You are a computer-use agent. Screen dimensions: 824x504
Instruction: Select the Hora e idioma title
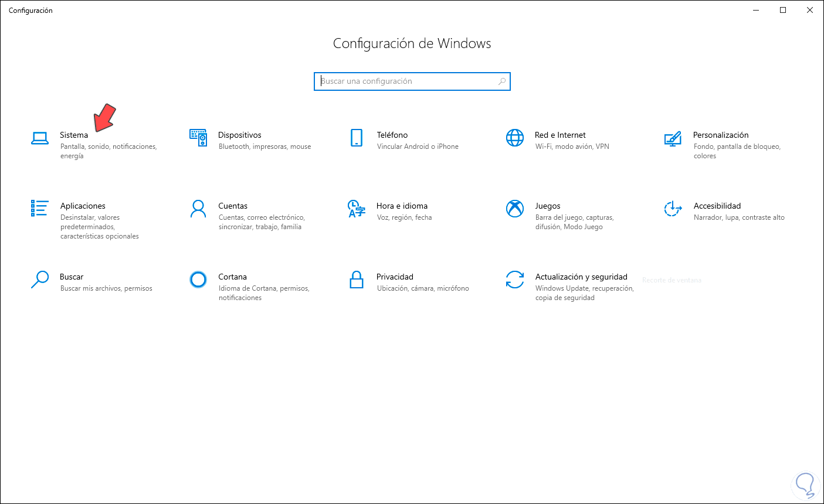pyautogui.click(x=402, y=206)
